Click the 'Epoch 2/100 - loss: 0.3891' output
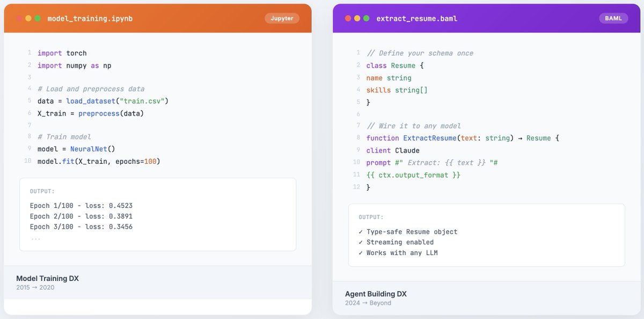The image size is (644, 319). coord(81,216)
